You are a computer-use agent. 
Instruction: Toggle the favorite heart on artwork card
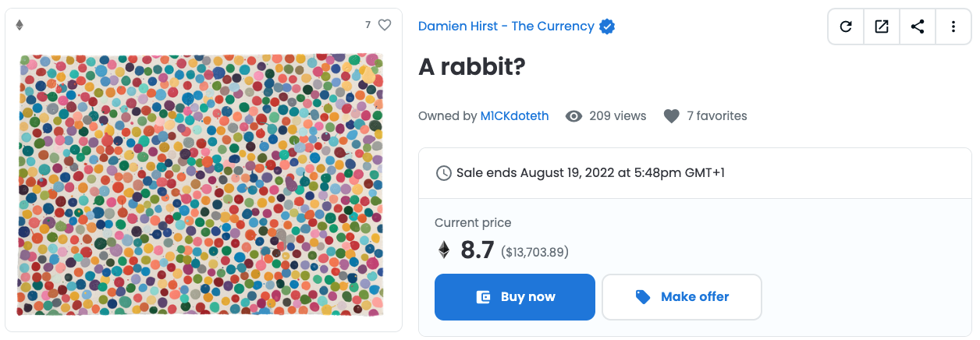(x=385, y=25)
